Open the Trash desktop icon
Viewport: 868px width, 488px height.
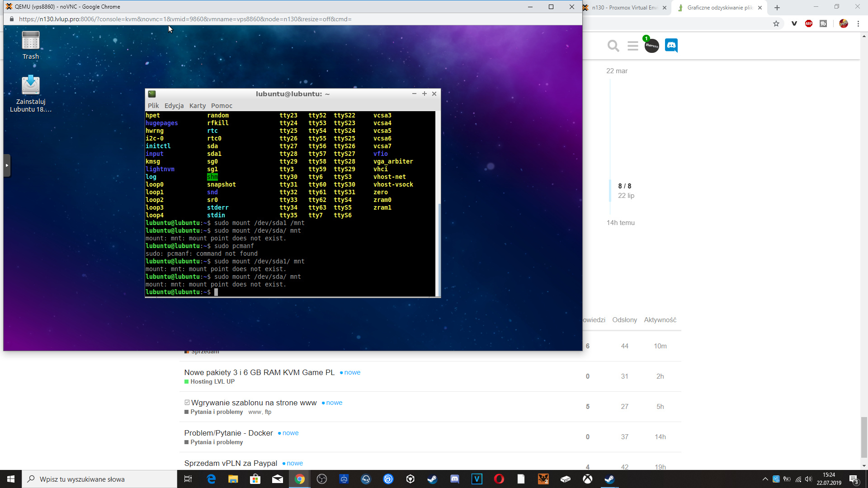point(31,42)
